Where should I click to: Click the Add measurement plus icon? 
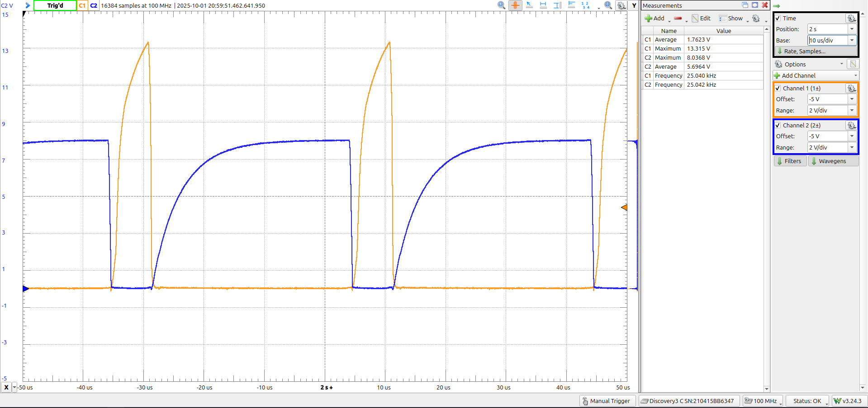648,18
